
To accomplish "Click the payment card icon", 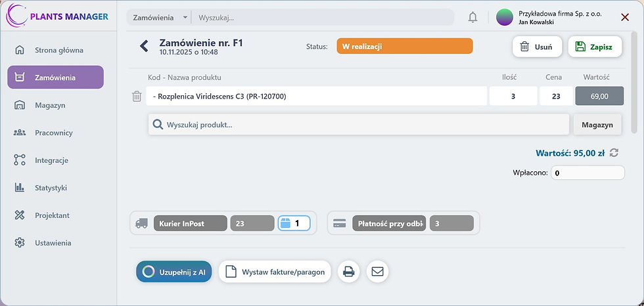I will pos(339,223).
